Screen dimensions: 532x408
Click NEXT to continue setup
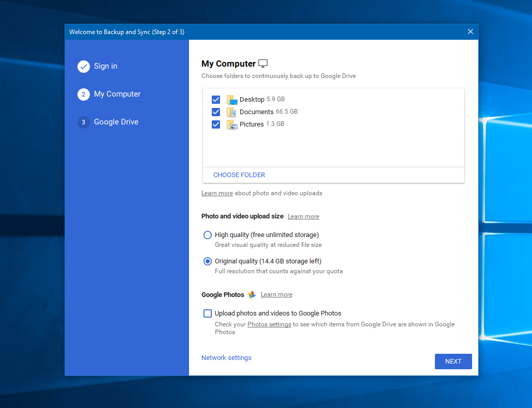tap(453, 361)
